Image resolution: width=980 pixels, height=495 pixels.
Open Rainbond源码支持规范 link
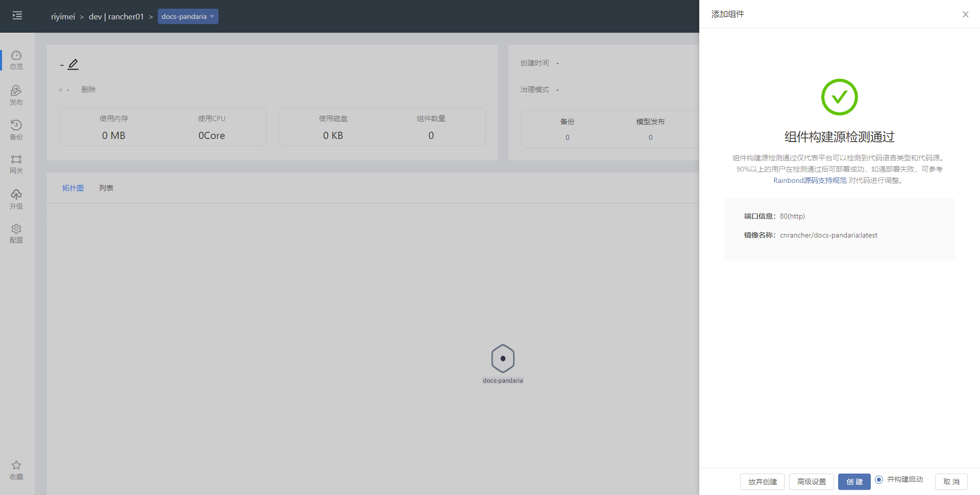pos(810,180)
